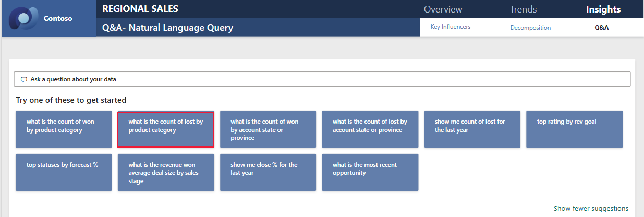Image resolution: width=644 pixels, height=217 pixels.
Task: Select 'top rating by rev goal' suggestion
Action: coord(574,129)
